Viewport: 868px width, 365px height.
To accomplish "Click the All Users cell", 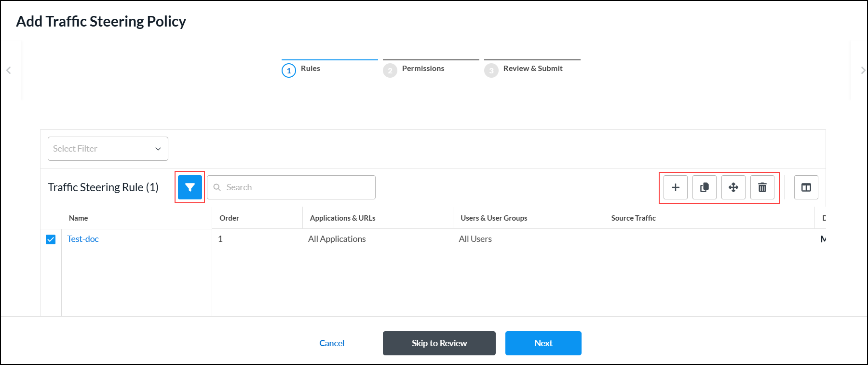I will (475, 239).
